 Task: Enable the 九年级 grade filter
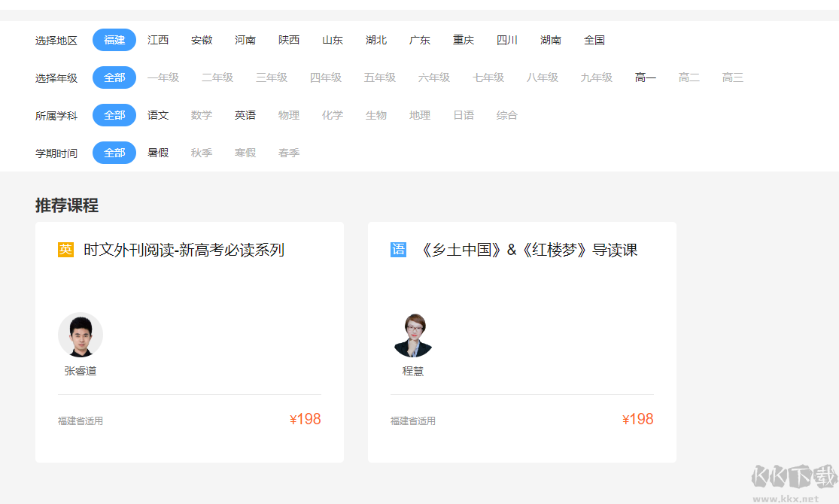[x=595, y=77]
